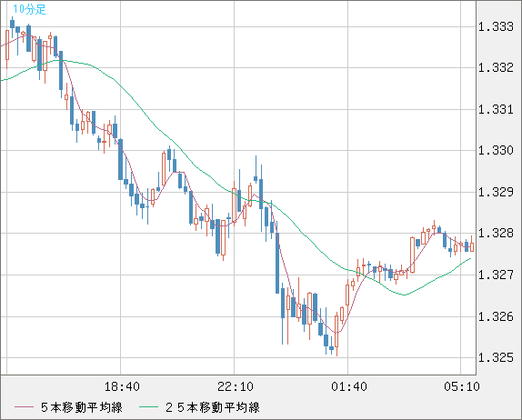Click the green 25-period moving average legend line
The image size is (522, 420).
tap(148, 407)
